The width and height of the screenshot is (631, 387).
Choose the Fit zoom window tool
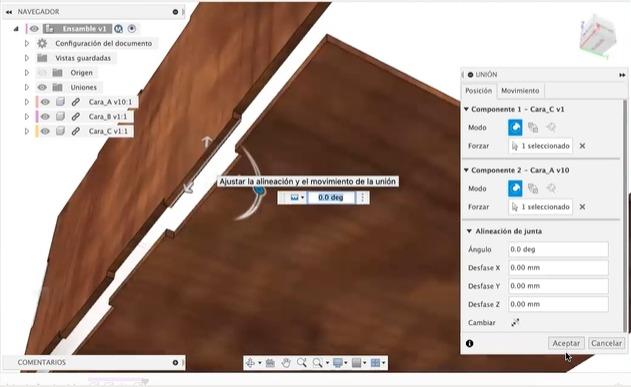coord(317,363)
